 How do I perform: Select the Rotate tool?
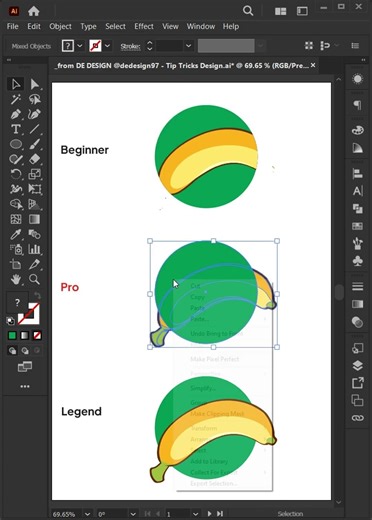[x=16, y=174]
